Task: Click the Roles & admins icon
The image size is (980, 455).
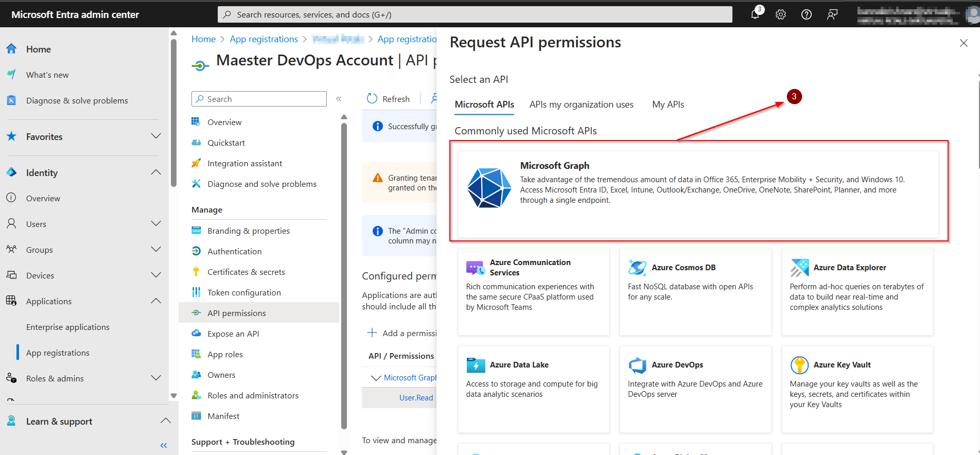Action: tap(11, 378)
